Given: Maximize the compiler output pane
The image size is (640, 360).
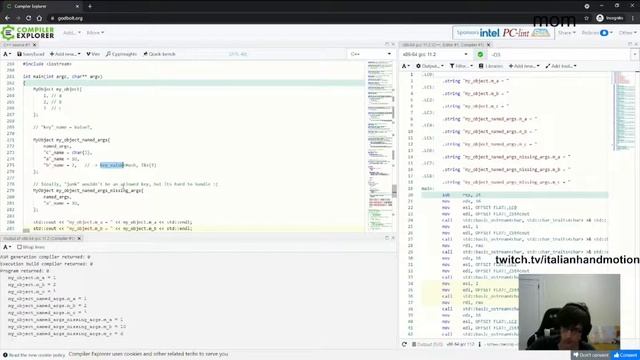Looking at the screenshot, I should coord(630,44).
